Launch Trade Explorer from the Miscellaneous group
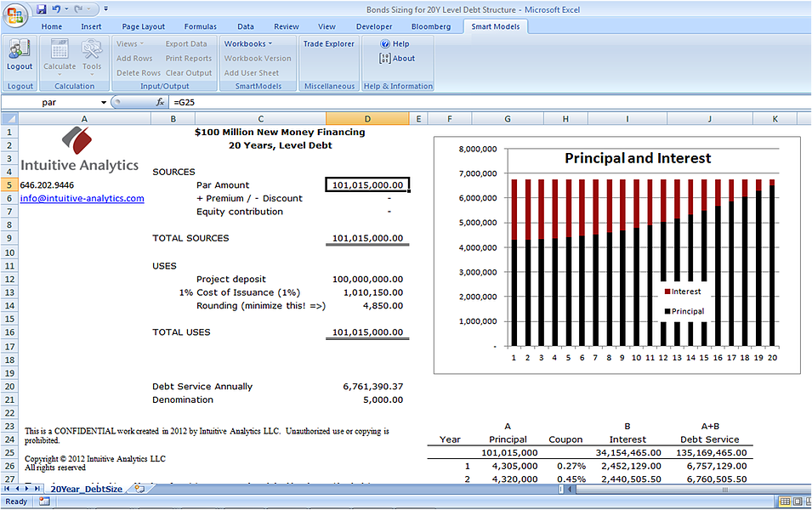 click(x=328, y=43)
